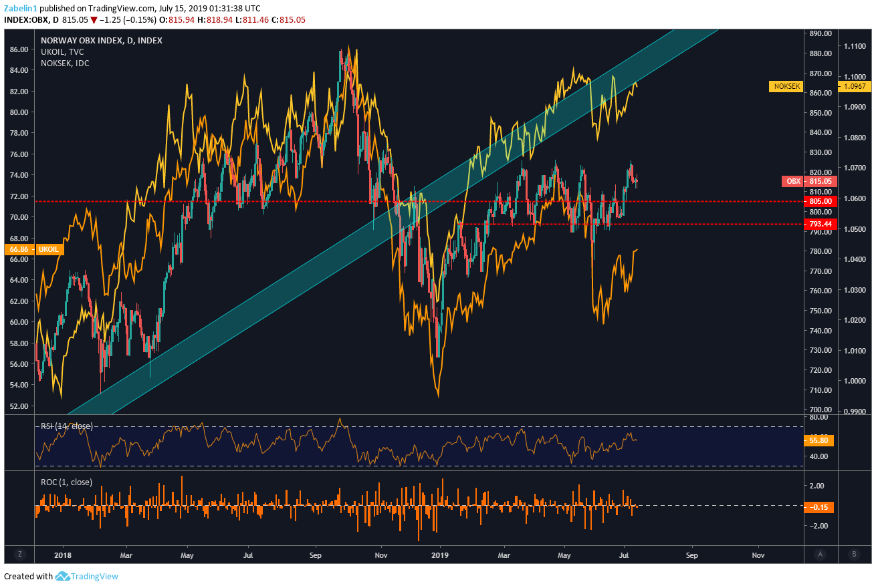
Task: Click the red down-arrow price change indicator
Action: [x=96, y=20]
